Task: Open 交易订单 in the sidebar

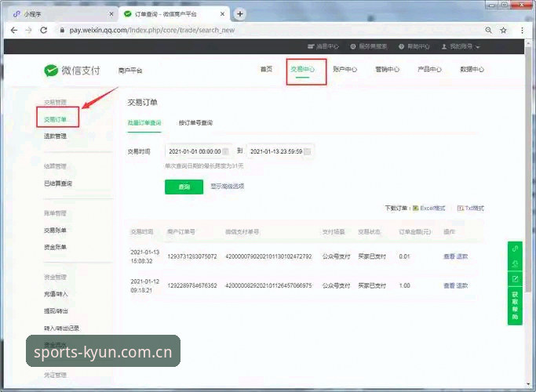Action: (56, 119)
